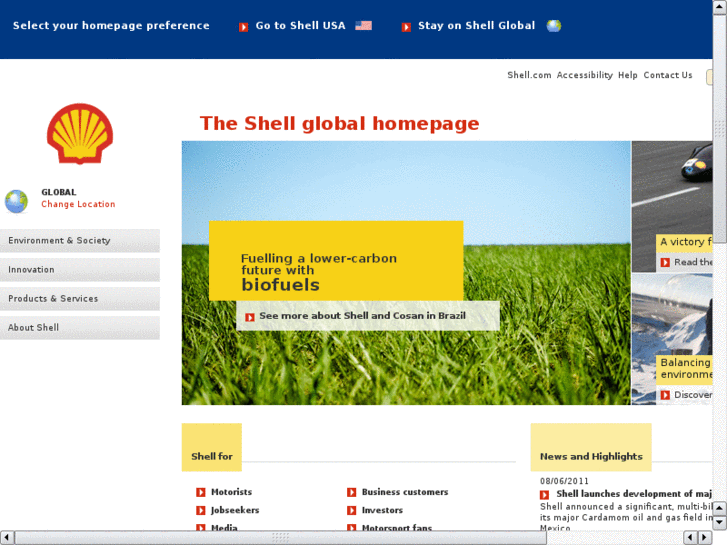This screenshot has height=545, width=727.
Task: Open See more about Shell and Cosan in Brazil
Action: 363,316
